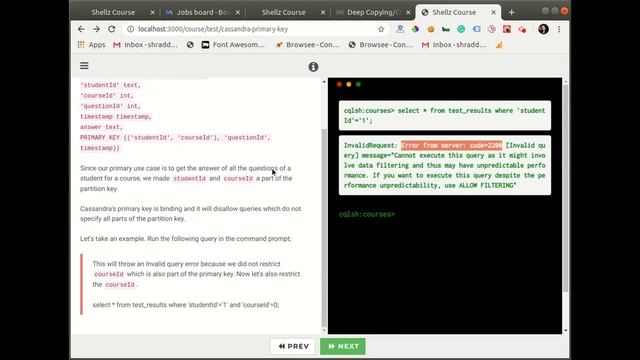This screenshot has height=360, width=640.
Task: Open last Inbox Gmail bookmark
Action: [x=454, y=44]
